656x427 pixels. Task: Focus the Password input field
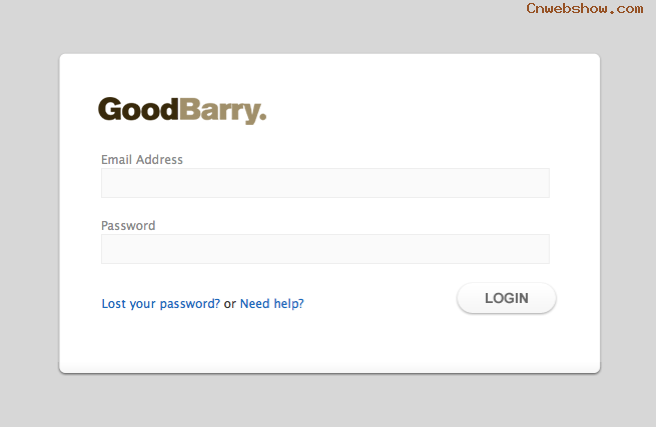[x=325, y=249]
